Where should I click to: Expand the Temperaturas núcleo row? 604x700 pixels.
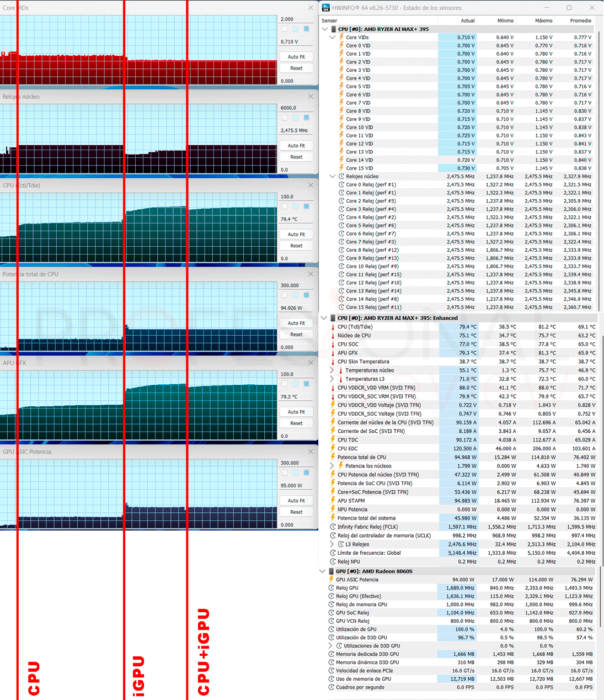coord(332,370)
